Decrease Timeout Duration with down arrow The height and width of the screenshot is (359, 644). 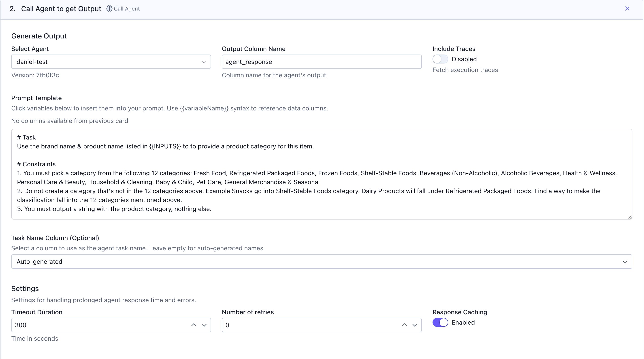[204, 325]
